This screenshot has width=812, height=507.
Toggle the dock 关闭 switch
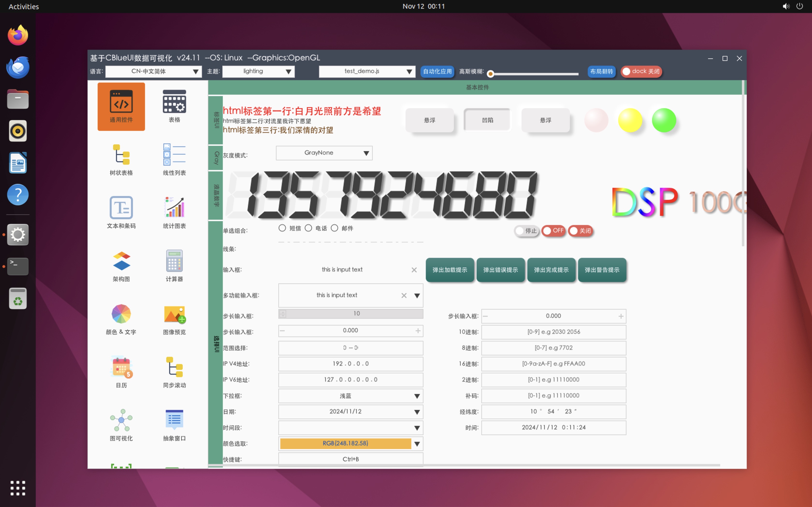641,71
